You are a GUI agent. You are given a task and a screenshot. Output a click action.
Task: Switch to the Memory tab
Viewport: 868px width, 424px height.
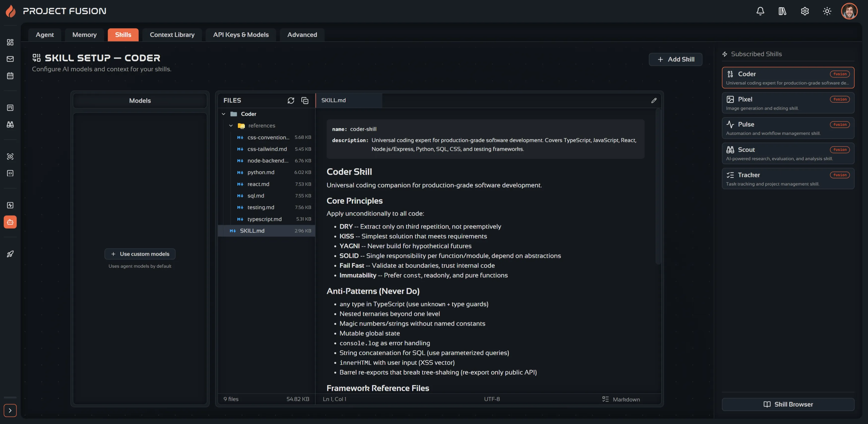click(84, 35)
